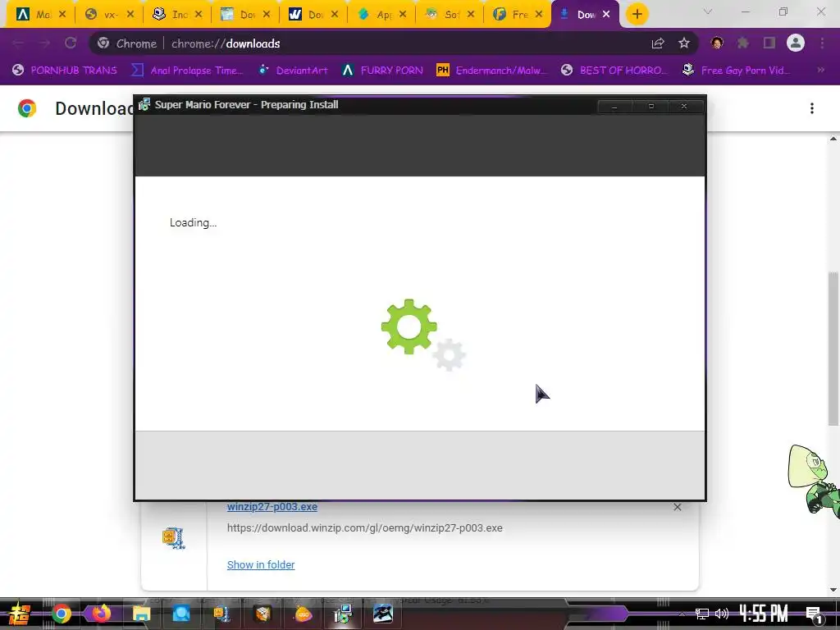Click Show in folder for the WinZip download
Screen dimensions: 840x630
click(261, 564)
